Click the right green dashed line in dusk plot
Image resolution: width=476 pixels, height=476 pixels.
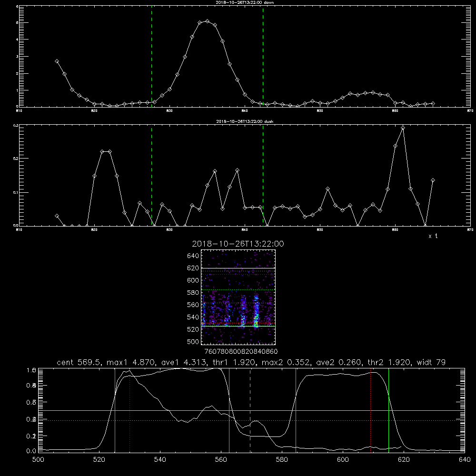263,175
